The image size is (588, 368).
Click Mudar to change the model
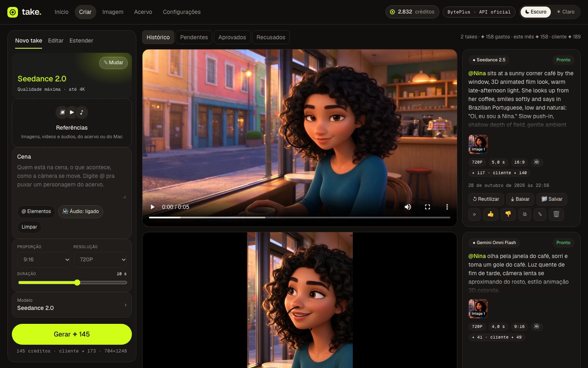[114, 63]
